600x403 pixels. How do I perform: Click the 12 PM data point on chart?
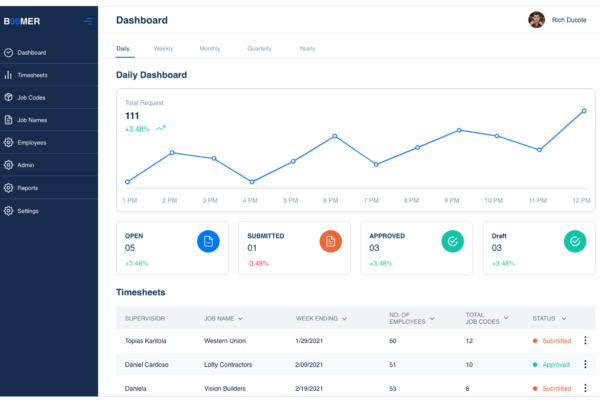coord(584,111)
